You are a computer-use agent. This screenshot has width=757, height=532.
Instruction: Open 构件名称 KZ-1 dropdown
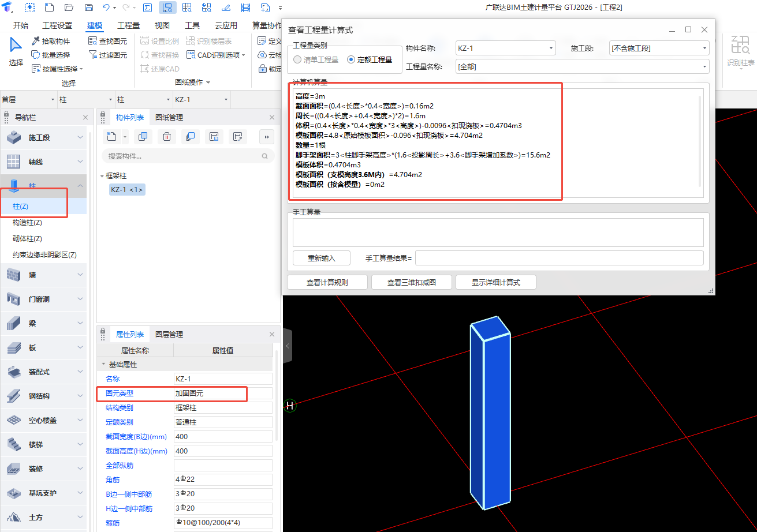(505, 48)
